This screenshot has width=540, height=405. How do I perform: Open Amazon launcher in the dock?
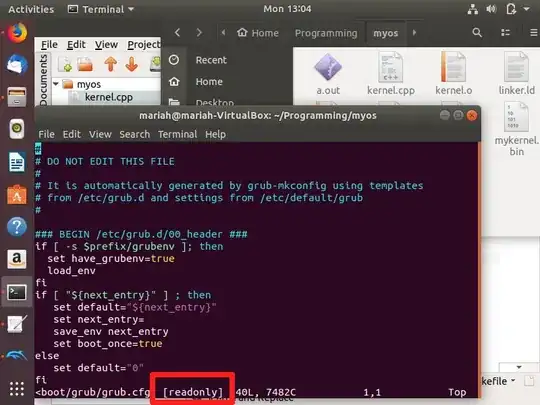coord(17,259)
